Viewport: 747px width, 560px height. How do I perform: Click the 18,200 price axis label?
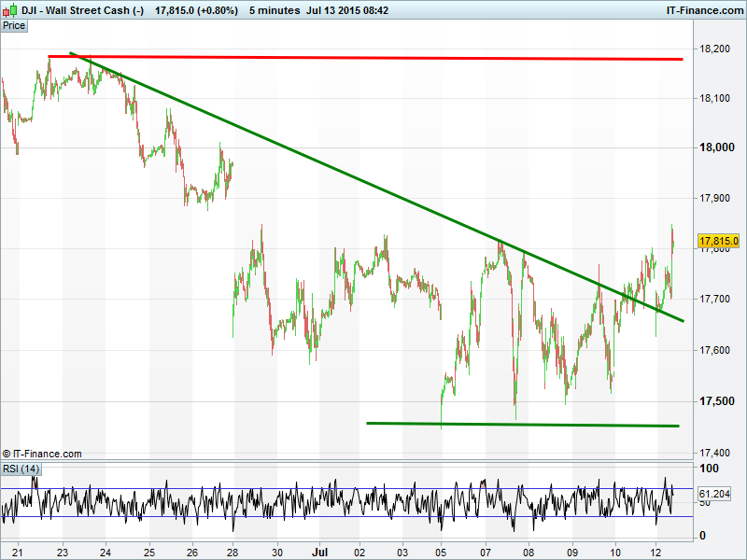coord(714,49)
